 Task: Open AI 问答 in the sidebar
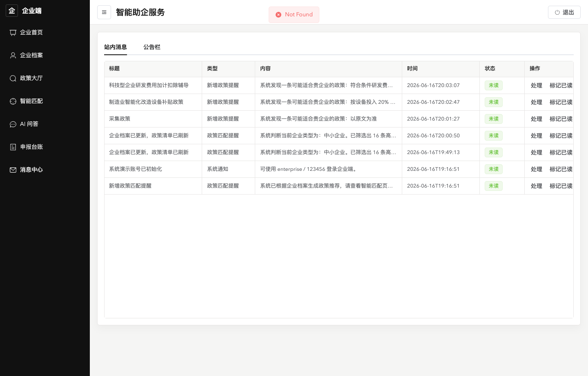coord(45,124)
